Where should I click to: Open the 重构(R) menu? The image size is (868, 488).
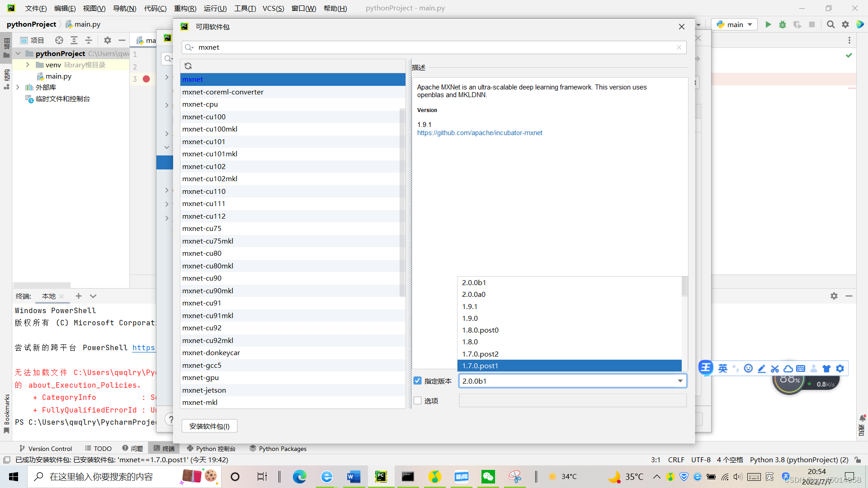tap(185, 8)
